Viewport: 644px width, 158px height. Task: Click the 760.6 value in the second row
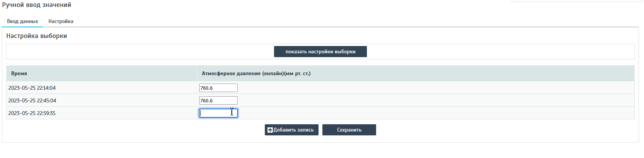pos(206,101)
